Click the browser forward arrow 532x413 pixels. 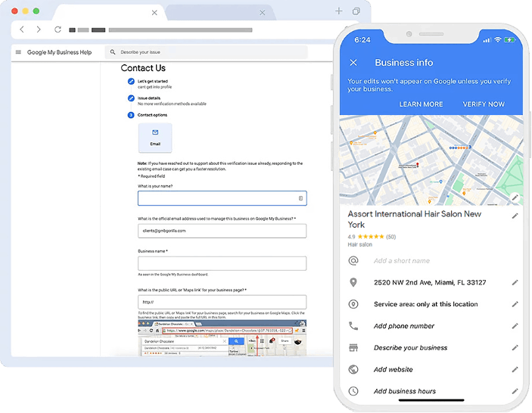(39, 29)
